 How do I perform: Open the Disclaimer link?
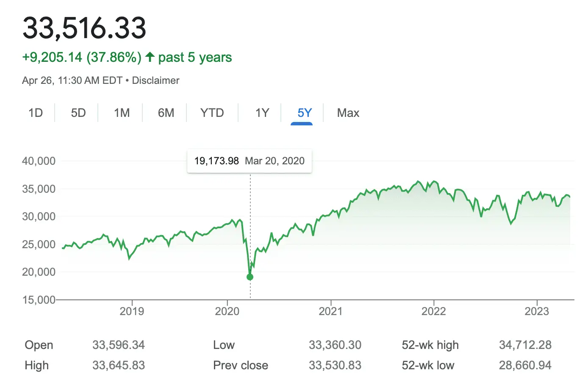click(155, 80)
